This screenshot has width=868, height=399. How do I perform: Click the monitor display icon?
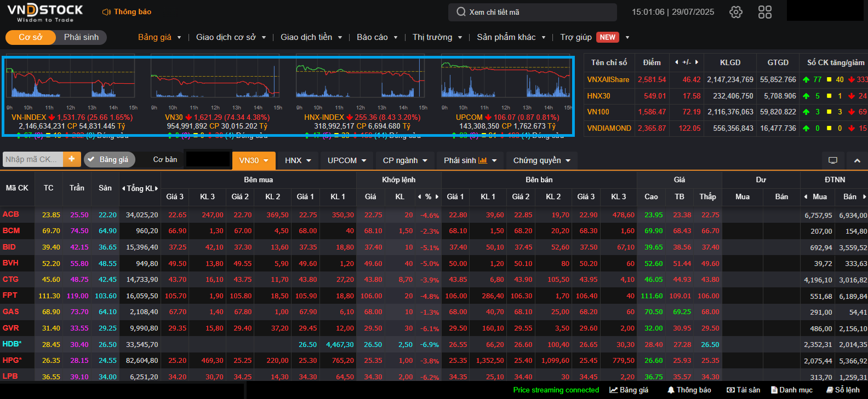click(833, 160)
